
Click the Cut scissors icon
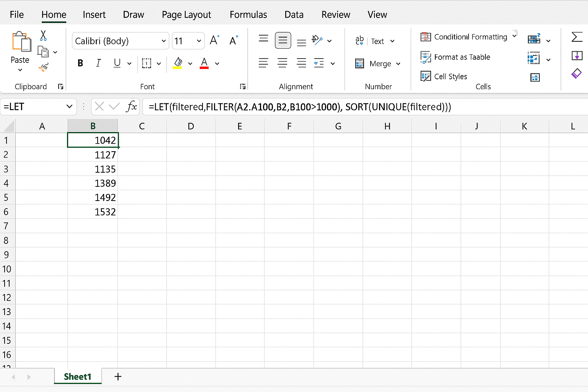click(43, 36)
